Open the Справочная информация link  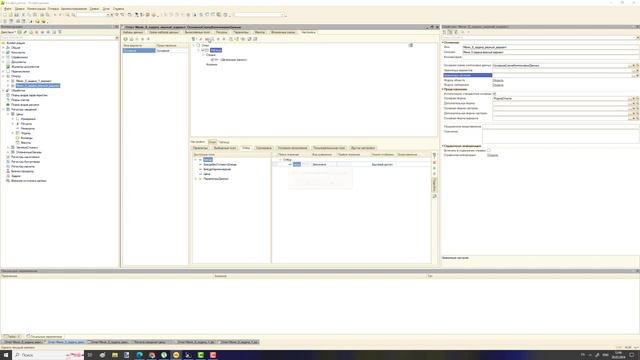click(493, 155)
